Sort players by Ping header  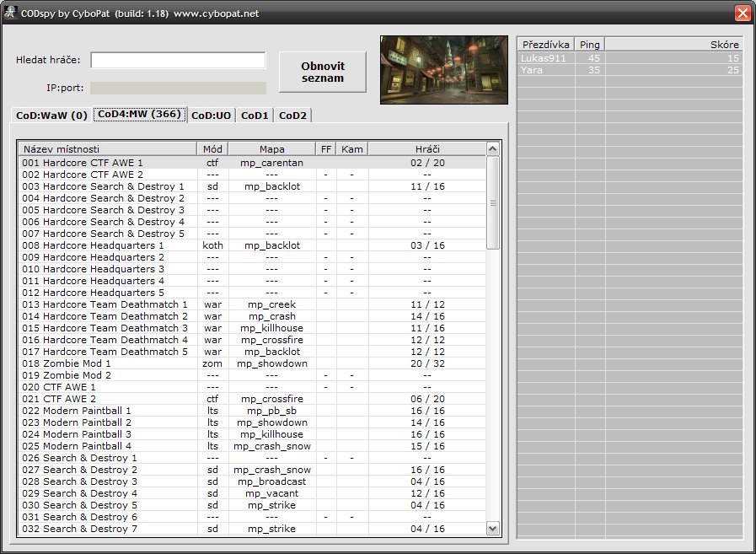point(590,45)
